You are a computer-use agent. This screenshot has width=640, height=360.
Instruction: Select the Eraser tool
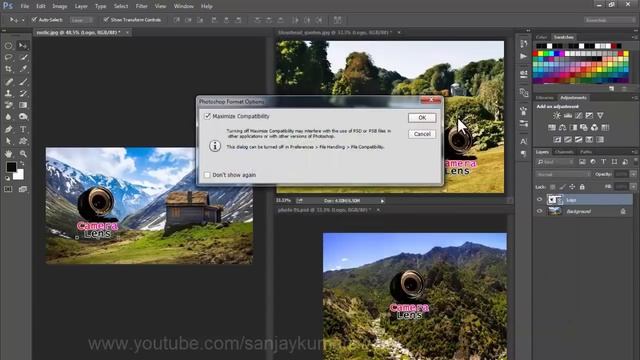8,105
